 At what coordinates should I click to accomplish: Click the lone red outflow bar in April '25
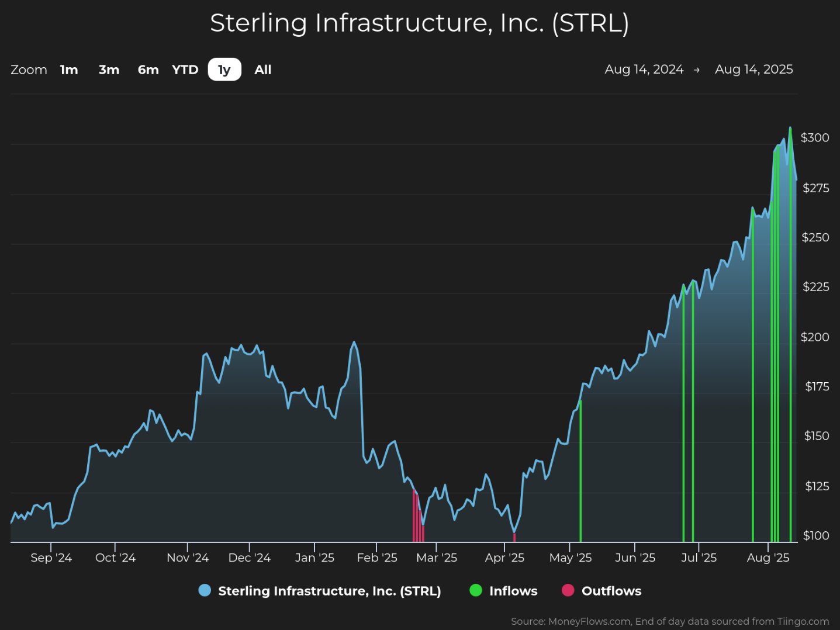514,538
